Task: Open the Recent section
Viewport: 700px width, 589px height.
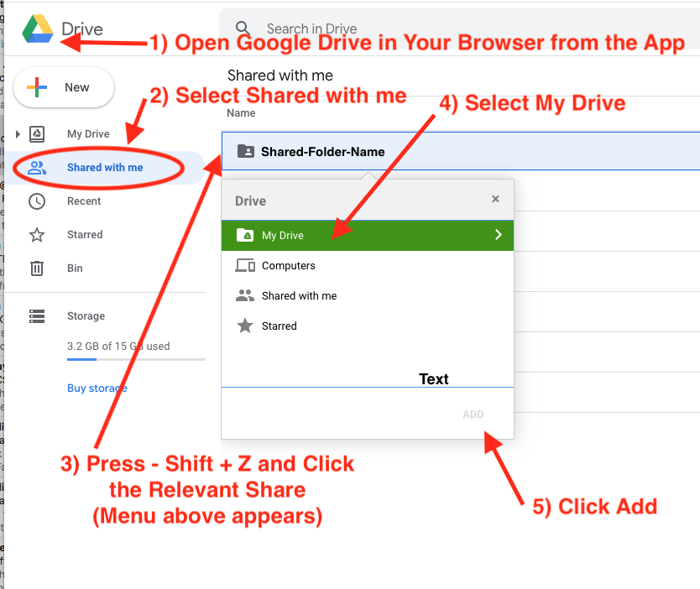Action: (x=84, y=201)
